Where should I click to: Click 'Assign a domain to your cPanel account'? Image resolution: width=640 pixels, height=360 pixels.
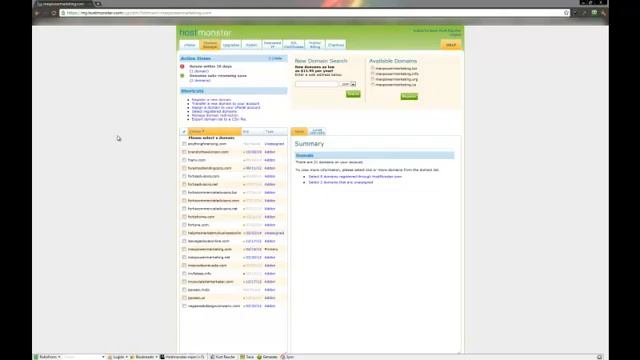coord(226,107)
